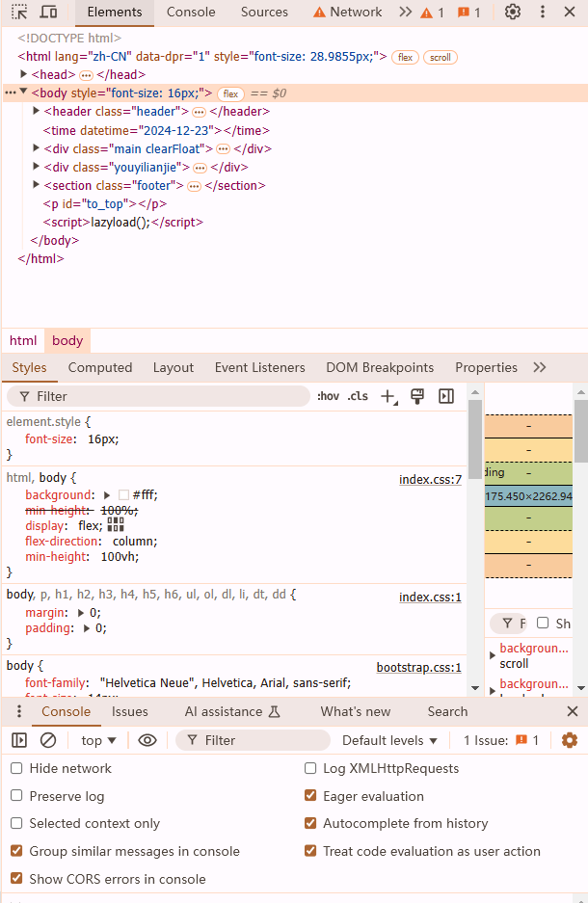Uncheck Show CORS errors in console
This screenshot has width=588, height=903.
pyautogui.click(x=16, y=878)
